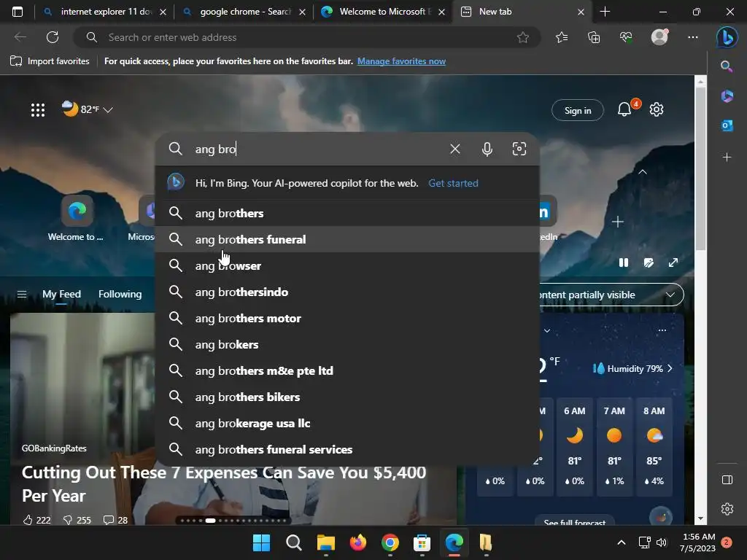Select suggestion ang brokerage usa llc
Screen dimensions: 747x560
(x=347, y=424)
